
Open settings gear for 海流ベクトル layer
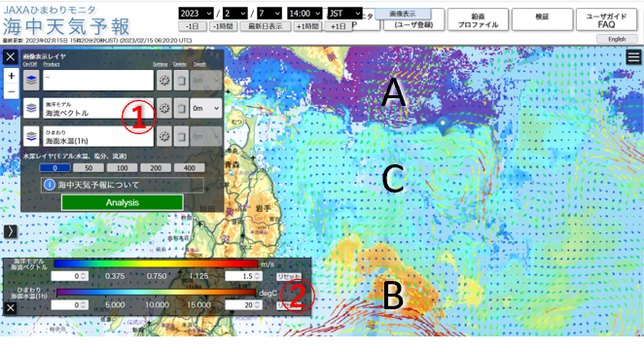click(164, 109)
